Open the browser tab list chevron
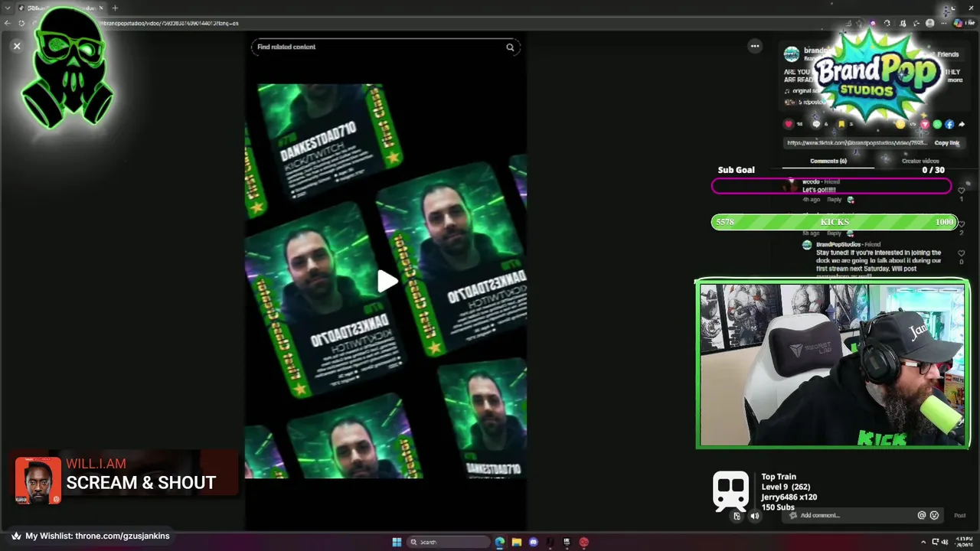This screenshot has height=551, width=980. [x=7, y=8]
